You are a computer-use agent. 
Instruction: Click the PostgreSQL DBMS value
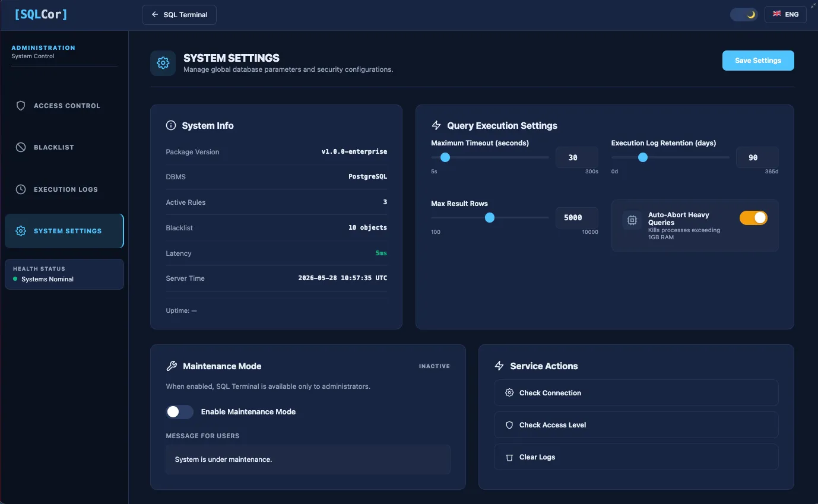pos(368,177)
